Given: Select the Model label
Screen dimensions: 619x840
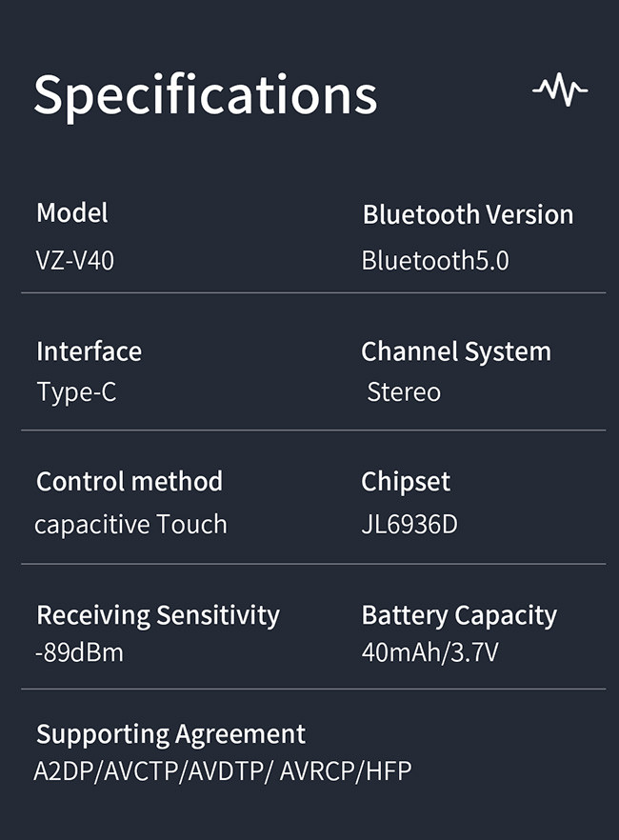Looking at the screenshot, I should coord(72,212).
